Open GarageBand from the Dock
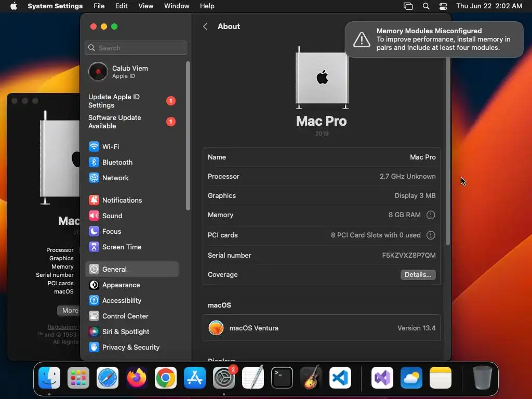Viewport: 532px width, 399px height. 311,378
